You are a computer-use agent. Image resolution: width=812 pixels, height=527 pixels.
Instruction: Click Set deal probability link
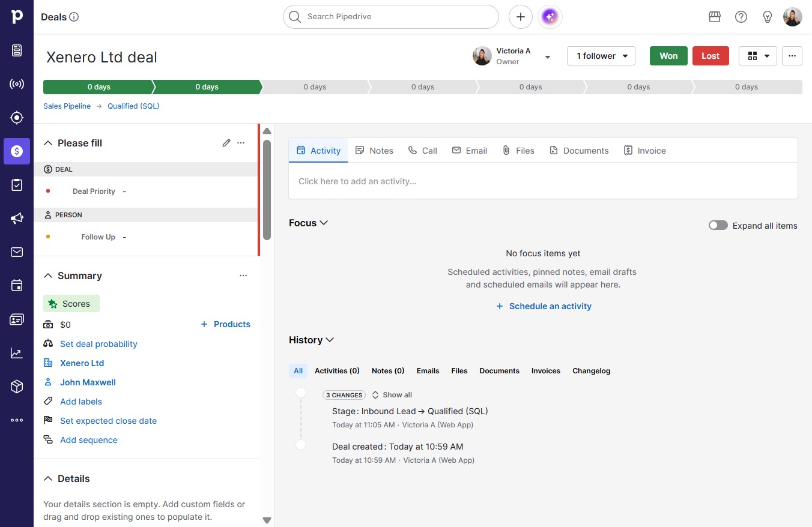pyautogui.click(x=98, y=344)
